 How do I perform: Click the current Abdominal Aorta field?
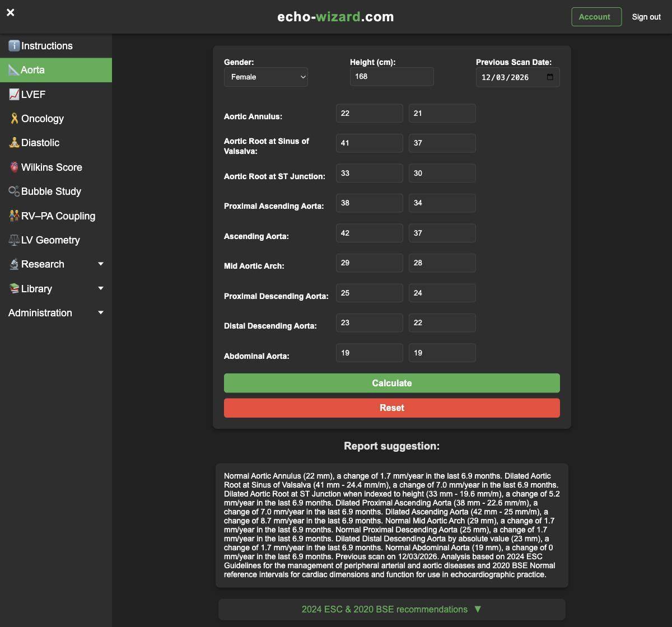370,353
